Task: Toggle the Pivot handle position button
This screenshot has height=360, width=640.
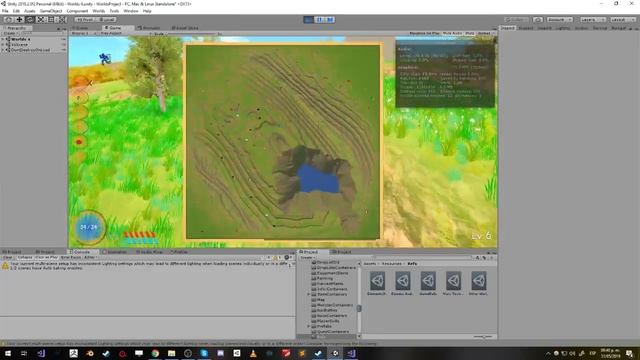Action: point(85,20)
